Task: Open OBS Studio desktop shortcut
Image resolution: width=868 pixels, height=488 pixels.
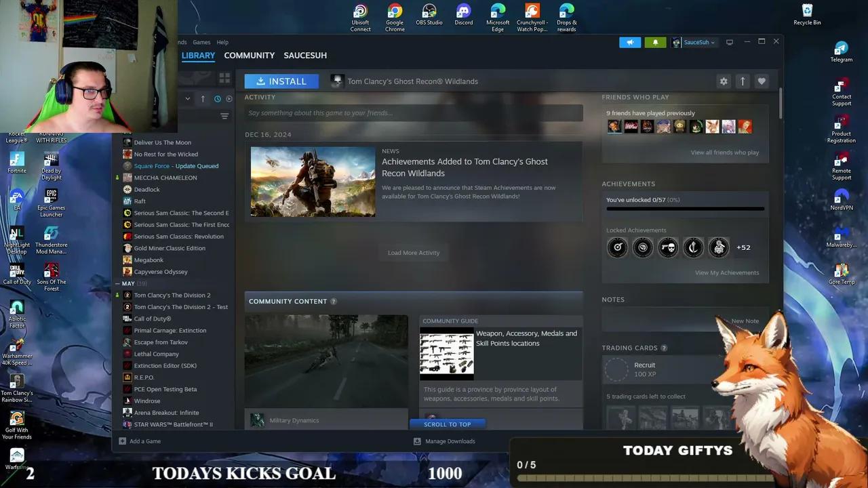Action: pos(429,15)
